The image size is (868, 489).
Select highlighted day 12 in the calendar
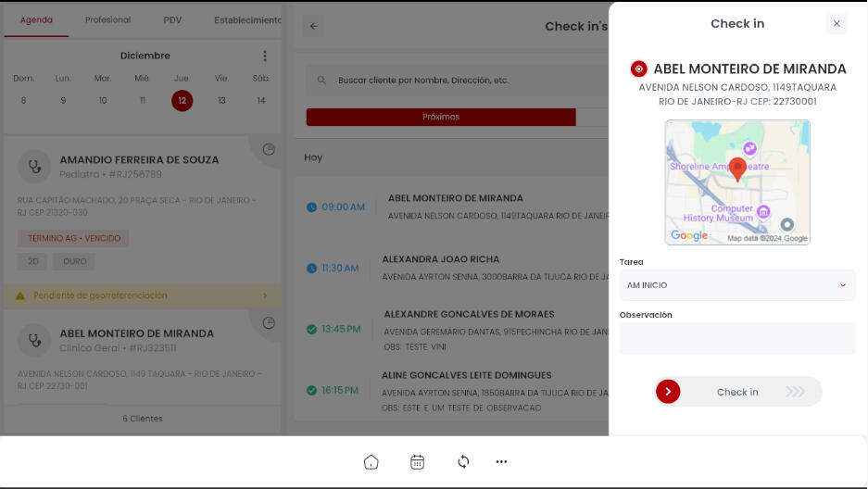(182, 101)
